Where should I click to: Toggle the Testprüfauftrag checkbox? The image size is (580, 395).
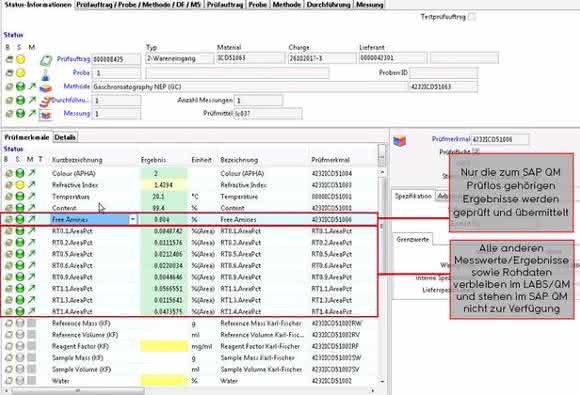(x=472, y=17)
